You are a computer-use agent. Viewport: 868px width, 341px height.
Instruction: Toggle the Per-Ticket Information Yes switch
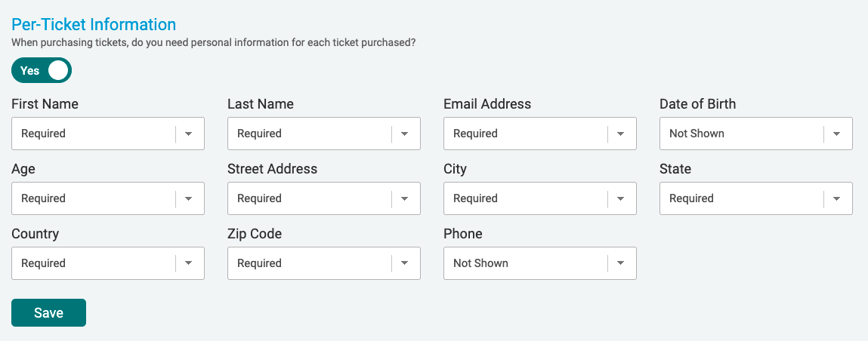(x=42, y=71)
